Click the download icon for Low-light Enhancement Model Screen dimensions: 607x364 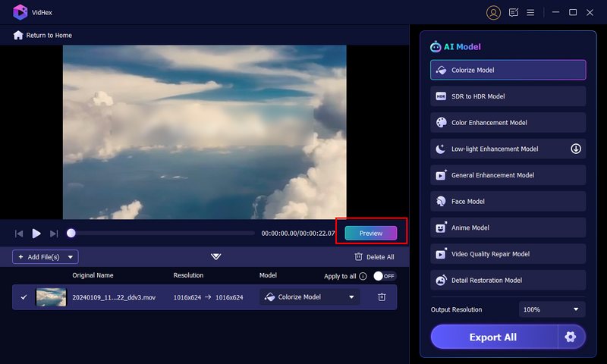pos(576,149)
